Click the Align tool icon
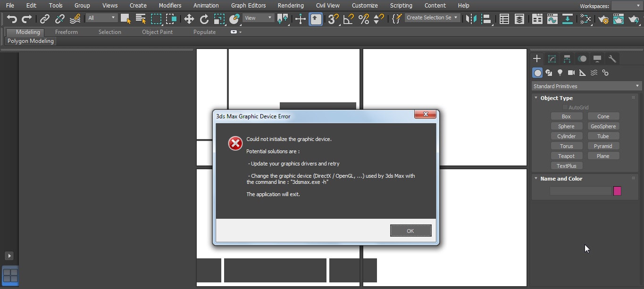This screenshot has height=289, width=644. [x=485, y=19]
